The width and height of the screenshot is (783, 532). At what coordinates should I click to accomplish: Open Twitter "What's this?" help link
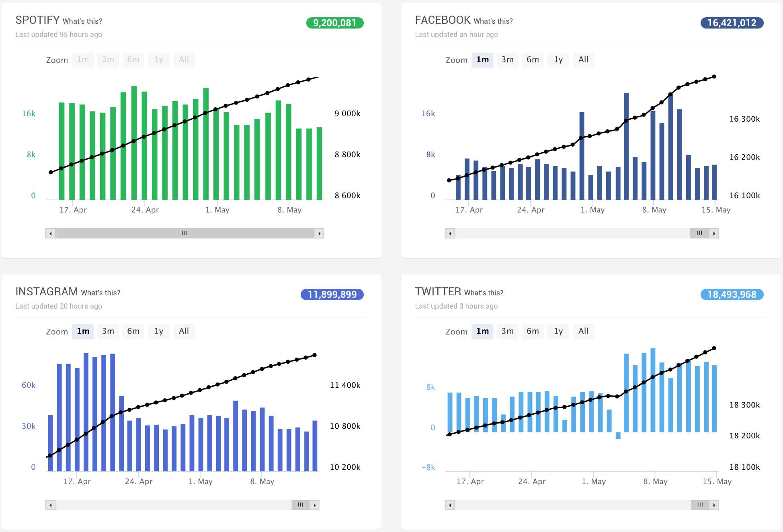click(x=484, y=293)
